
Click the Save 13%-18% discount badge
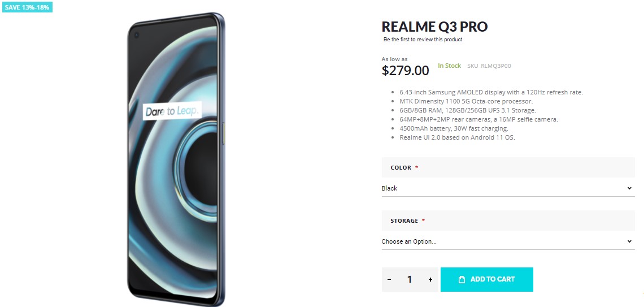(27, 7)
